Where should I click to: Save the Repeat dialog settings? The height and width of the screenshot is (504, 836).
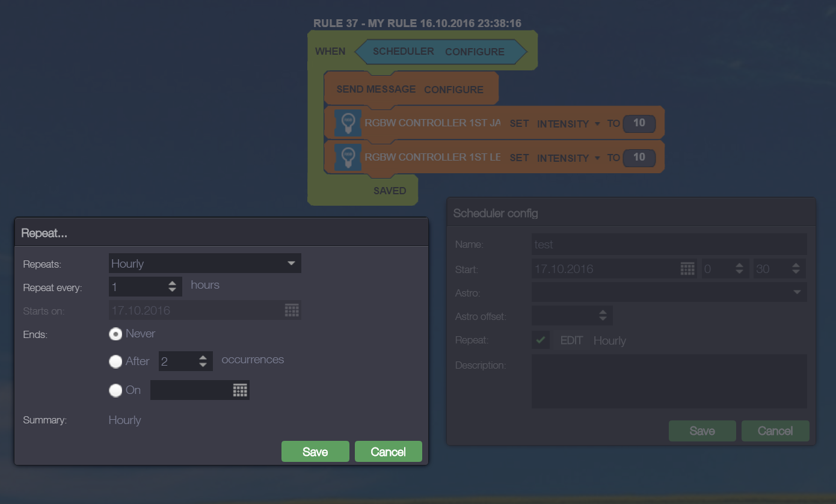pyautogui.click(x=315, y=452)
